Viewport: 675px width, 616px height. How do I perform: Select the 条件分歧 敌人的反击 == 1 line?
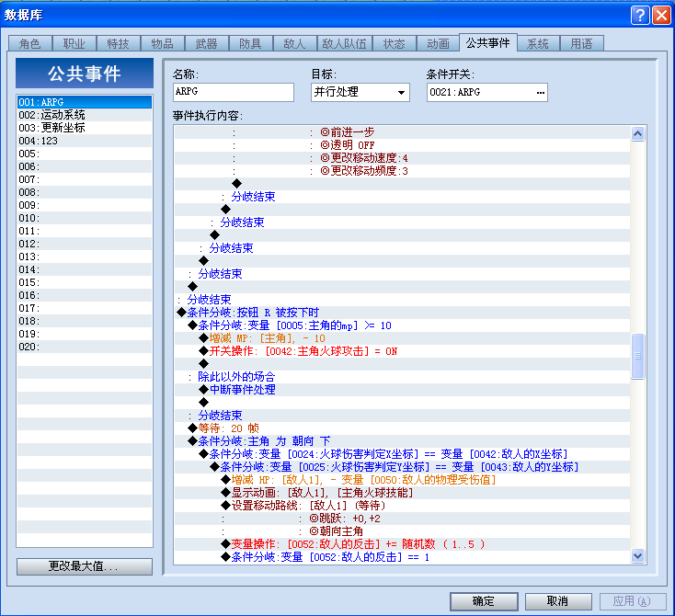[402, 557]
